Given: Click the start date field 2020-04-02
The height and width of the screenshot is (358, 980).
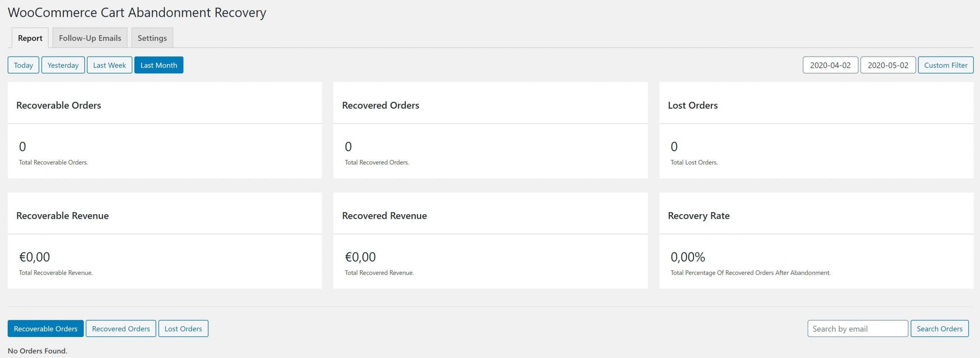Looking at the screenshot, I should click(830, 65).
